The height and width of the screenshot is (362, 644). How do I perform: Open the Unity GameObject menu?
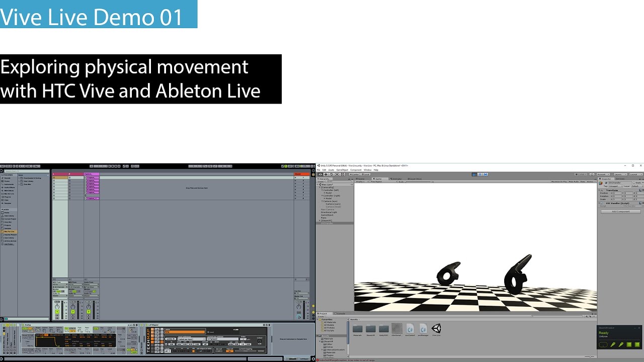tap(342, 170)
